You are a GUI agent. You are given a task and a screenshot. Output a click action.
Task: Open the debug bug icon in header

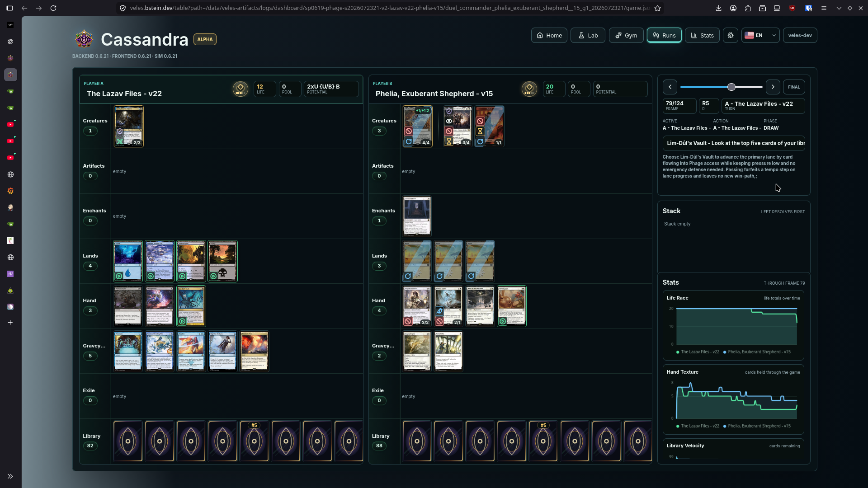(x=731, y=35)
